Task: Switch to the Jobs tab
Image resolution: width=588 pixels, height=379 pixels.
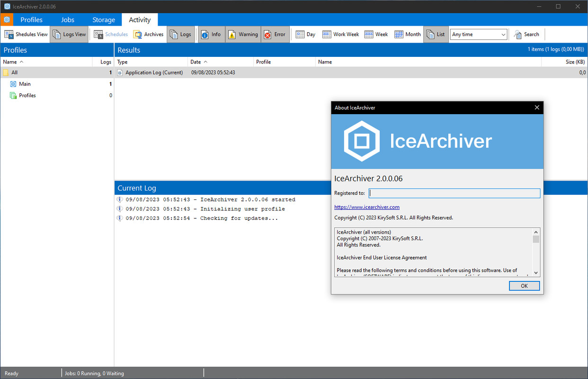Action: click(x=68, y=19)
